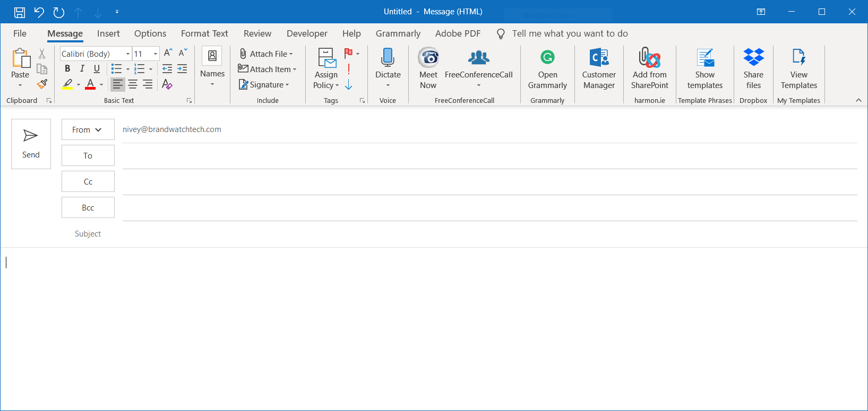The image size is (868, 411).
Task: Send the email message
Action: click(x=31, y=144)
